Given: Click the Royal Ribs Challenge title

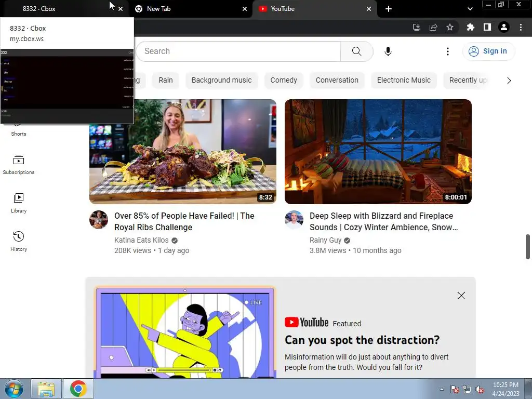Looking at the screenshot, I should (184, 221).
